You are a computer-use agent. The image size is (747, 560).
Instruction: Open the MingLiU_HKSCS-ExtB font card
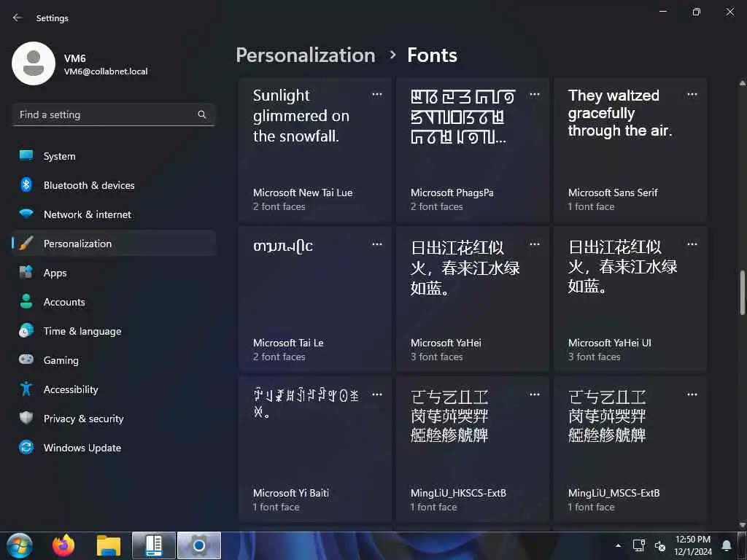point(473,449)
